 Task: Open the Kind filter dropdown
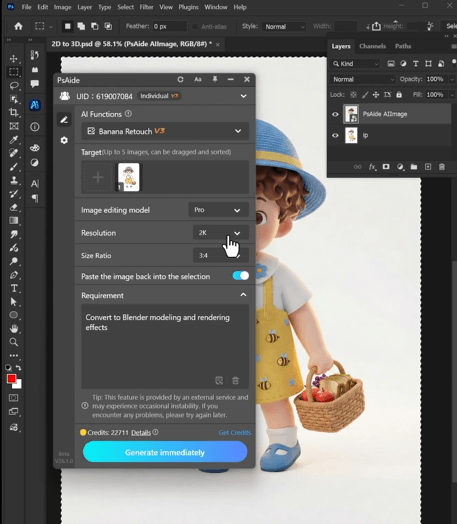(355, 63)
